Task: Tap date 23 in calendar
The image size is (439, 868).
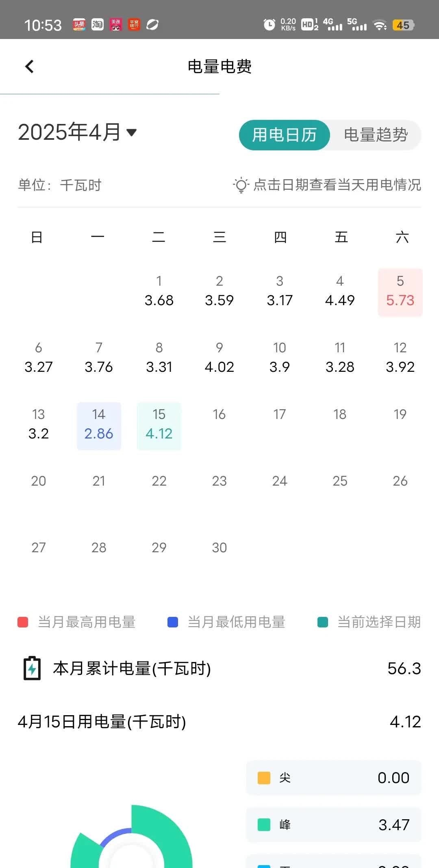Action: pos(219,481)
